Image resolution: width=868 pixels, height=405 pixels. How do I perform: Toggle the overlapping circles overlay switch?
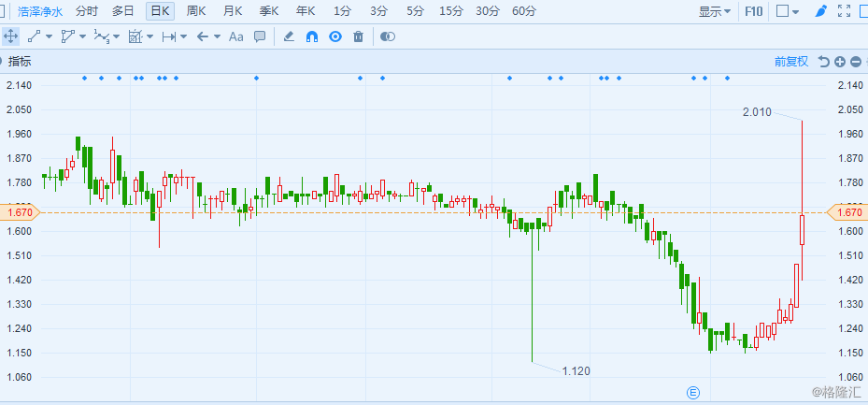(388, 36)
